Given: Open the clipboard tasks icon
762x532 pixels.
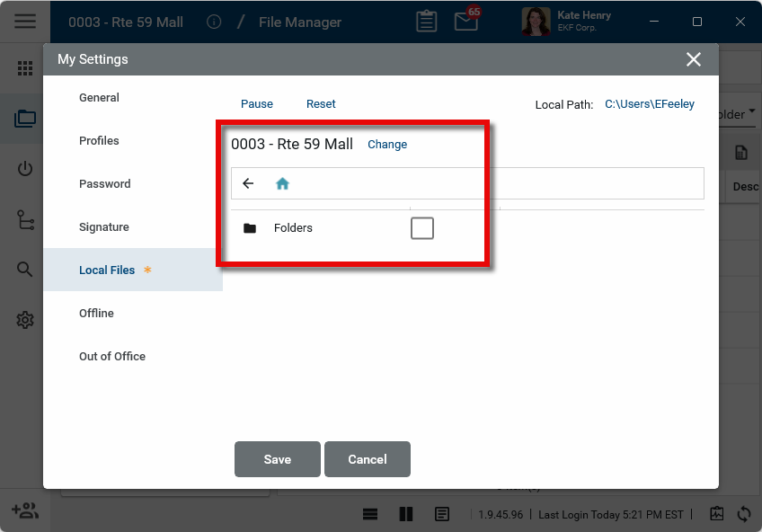Looking at the screenshot, I should tap(427, 22).
